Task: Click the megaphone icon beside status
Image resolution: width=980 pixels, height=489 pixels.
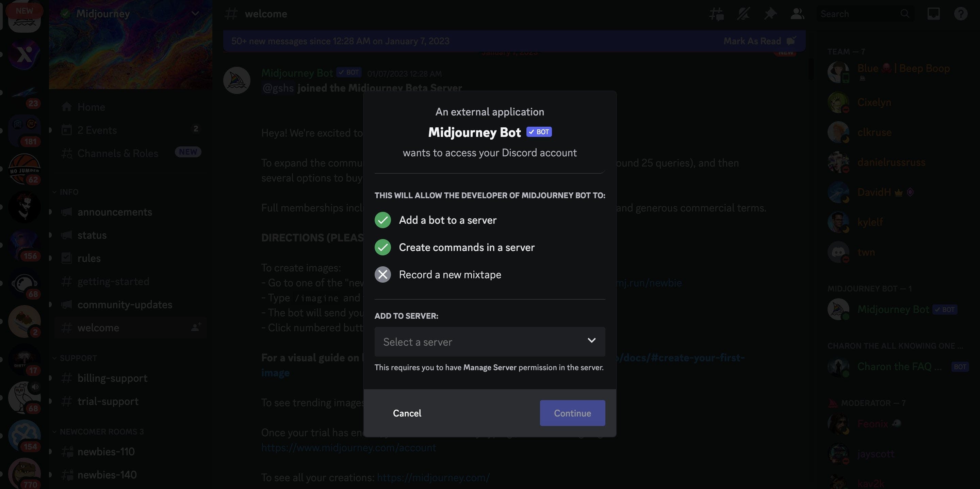Action: (67, 235)
